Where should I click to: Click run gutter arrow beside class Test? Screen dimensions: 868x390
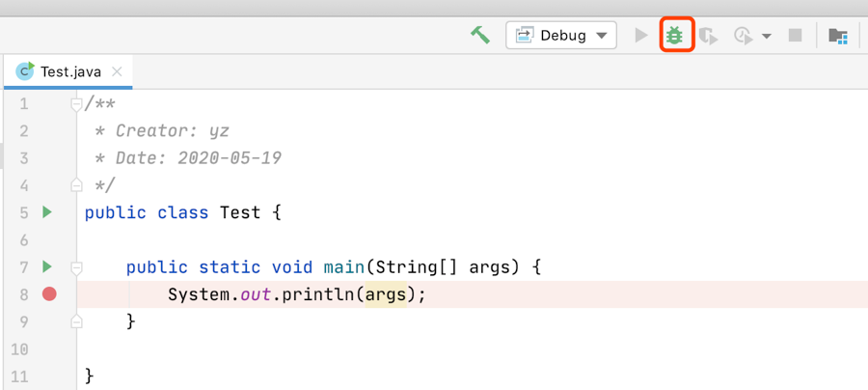pyautogui.click(x=47, y=211)
